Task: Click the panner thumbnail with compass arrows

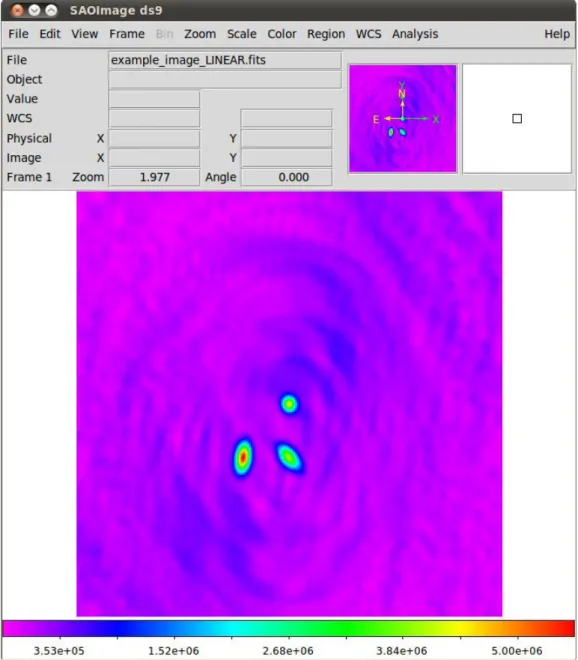Action: tap(402, 119)
